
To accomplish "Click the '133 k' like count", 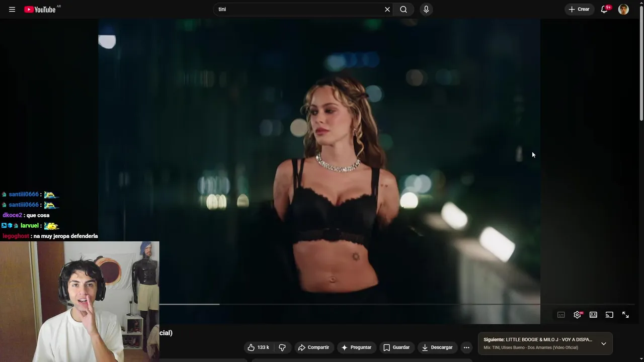I will [x=263, y=347].
